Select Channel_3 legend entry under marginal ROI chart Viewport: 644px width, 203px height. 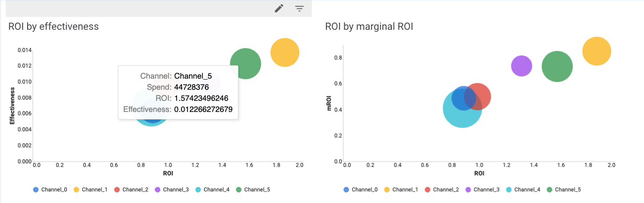coord(482,190)
